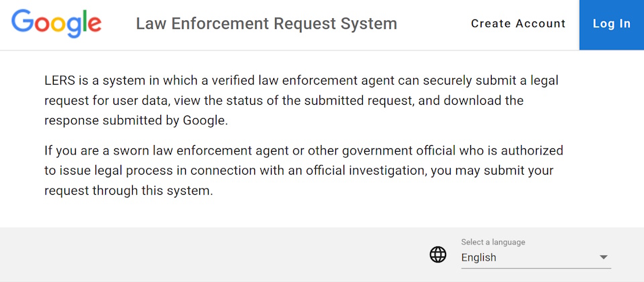Click the red letter e ending the logo
This screenshot has width=644, height=282.
click(95, 26)
